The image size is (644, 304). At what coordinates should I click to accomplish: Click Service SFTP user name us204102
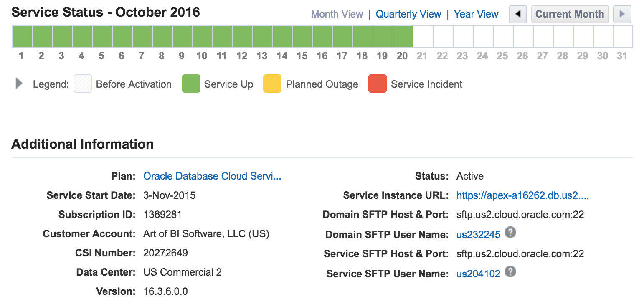point(478,274)
